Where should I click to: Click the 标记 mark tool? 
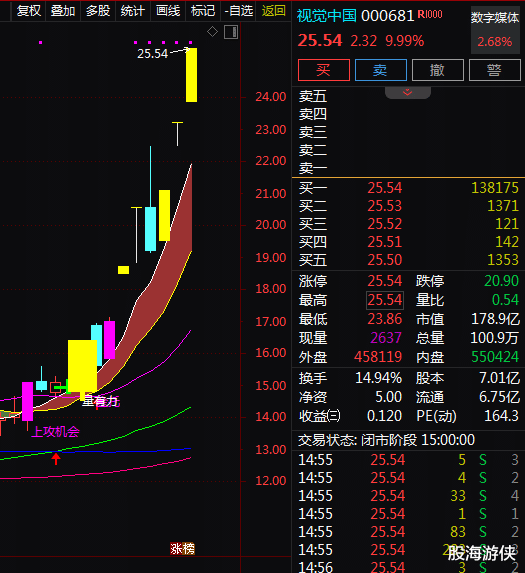click(203, 11)
